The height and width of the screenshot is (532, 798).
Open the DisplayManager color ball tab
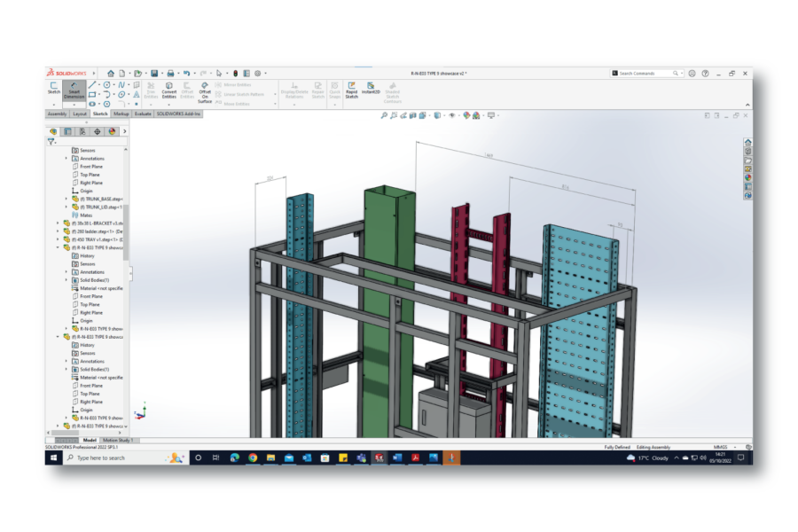coord(112,131)
